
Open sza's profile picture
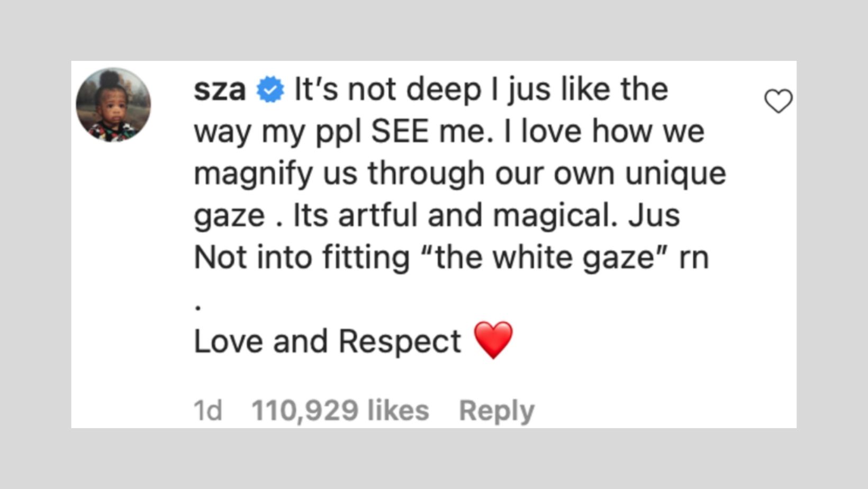click(113, 105)
